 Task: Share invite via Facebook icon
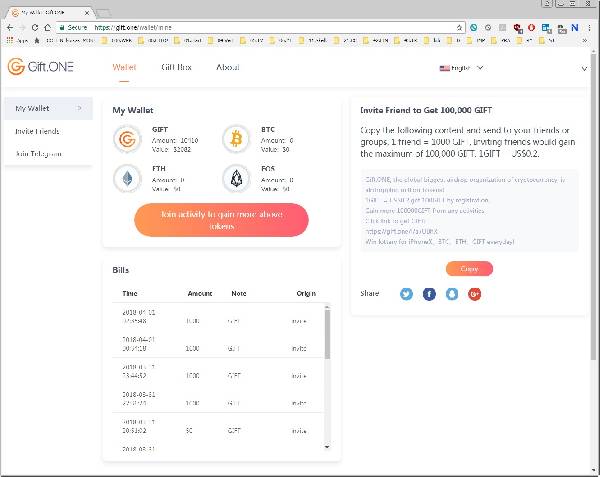(x=429, y=294)
